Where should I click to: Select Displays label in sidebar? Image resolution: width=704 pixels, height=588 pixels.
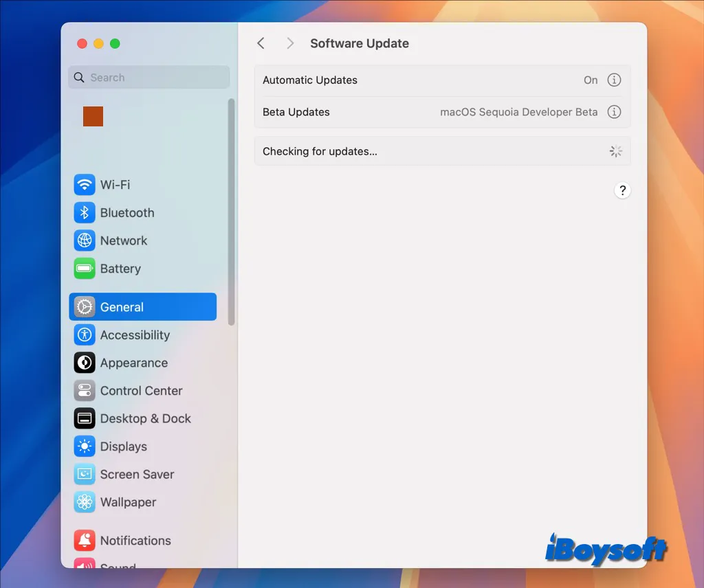click(x=124, y=446)
